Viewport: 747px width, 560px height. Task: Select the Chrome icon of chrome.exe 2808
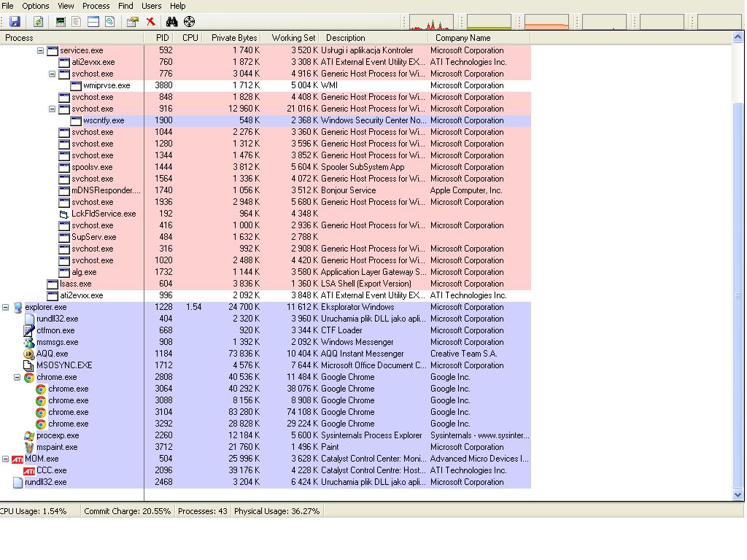(29, 378)
